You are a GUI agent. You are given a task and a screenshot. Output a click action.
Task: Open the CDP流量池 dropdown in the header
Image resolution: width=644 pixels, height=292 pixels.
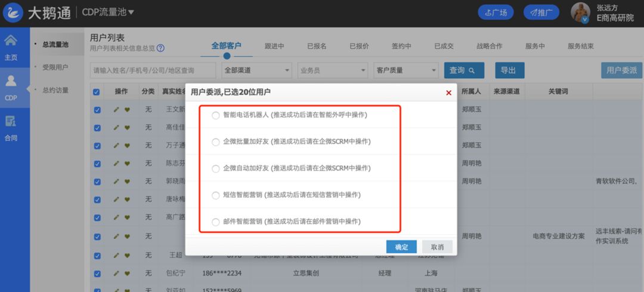108,13
